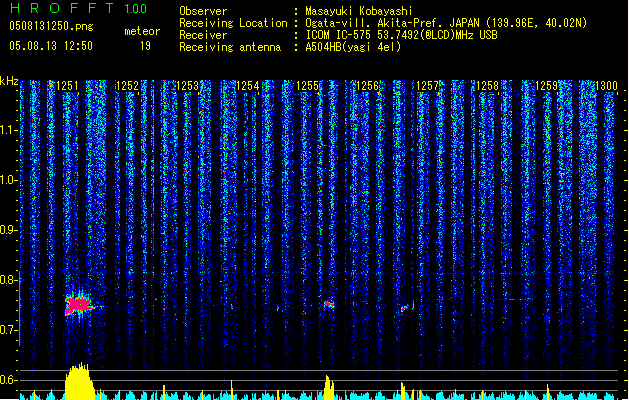The image size is (629, 400).
Task: Click the 1257 time marker
Action: [428, 86]
